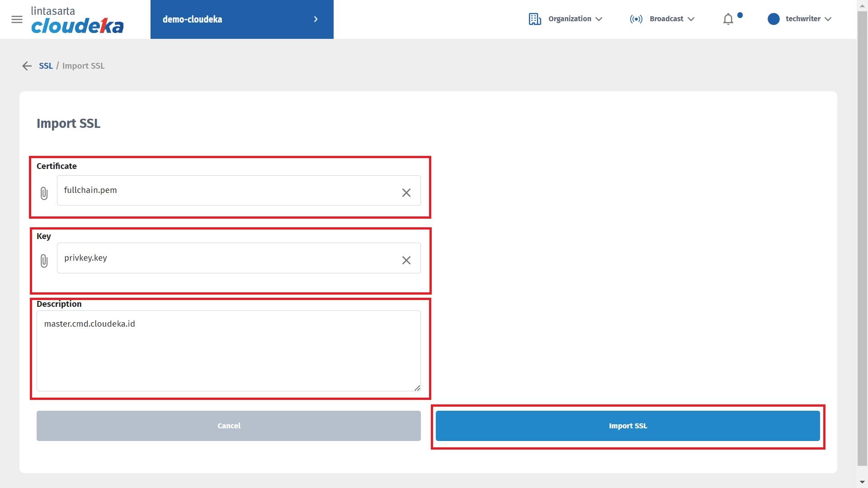
Task: Click the Organization building icon
Action: coord(535,19)
